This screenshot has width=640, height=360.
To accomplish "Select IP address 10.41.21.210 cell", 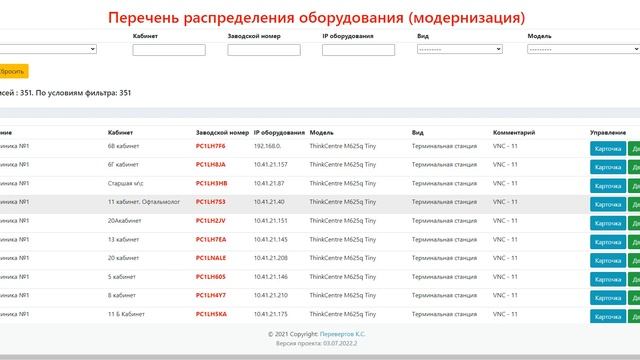I will 271,295.
